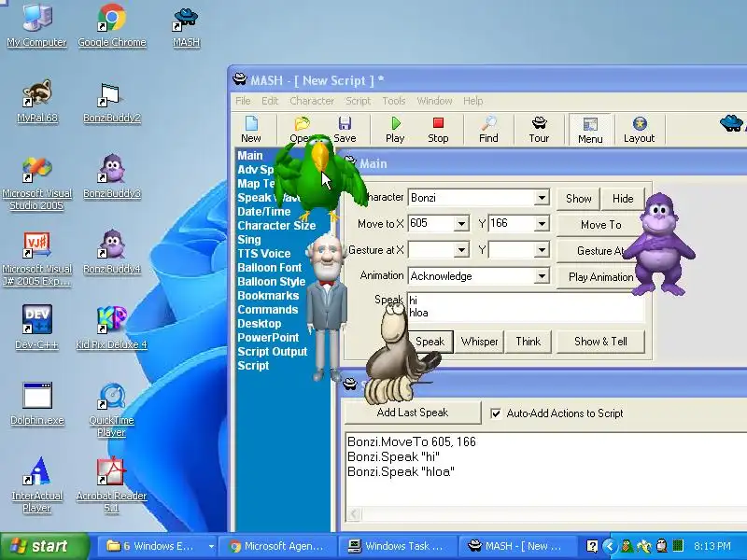
Task: Select the MASH desktop shortcut
Action: (186, 27)
